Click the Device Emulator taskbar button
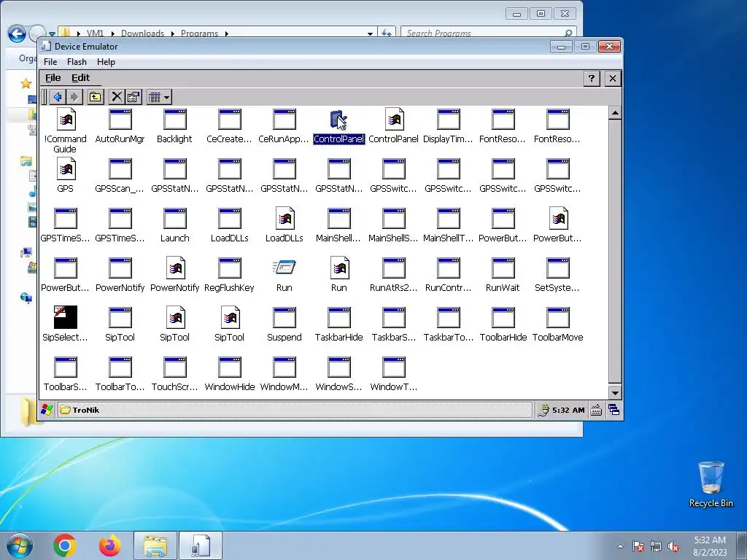This screenshot has width=747, height=560. [201, 545]
